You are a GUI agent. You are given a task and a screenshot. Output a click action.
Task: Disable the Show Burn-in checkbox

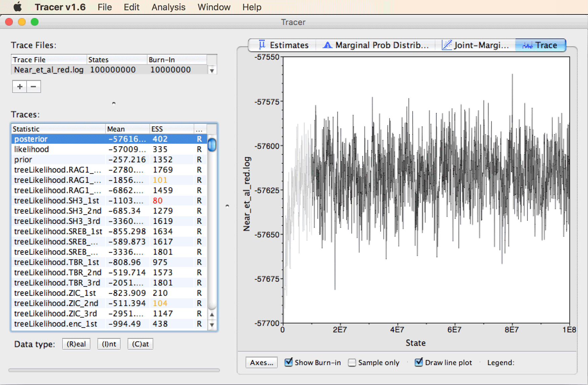tap(288, 362)
